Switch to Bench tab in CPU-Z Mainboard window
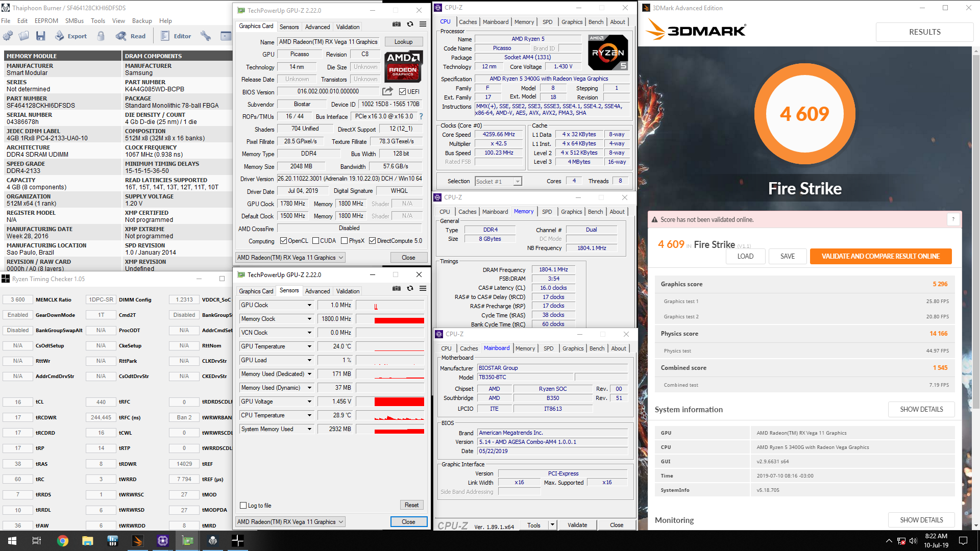The image size is (980, 551). (x=597, y=348)
